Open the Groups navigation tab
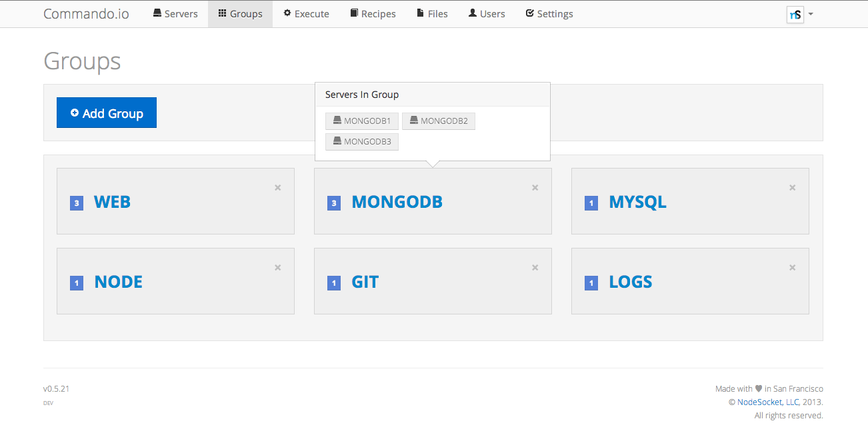The width and height of the screenshot is (868, 447). (x=240, y=14)
